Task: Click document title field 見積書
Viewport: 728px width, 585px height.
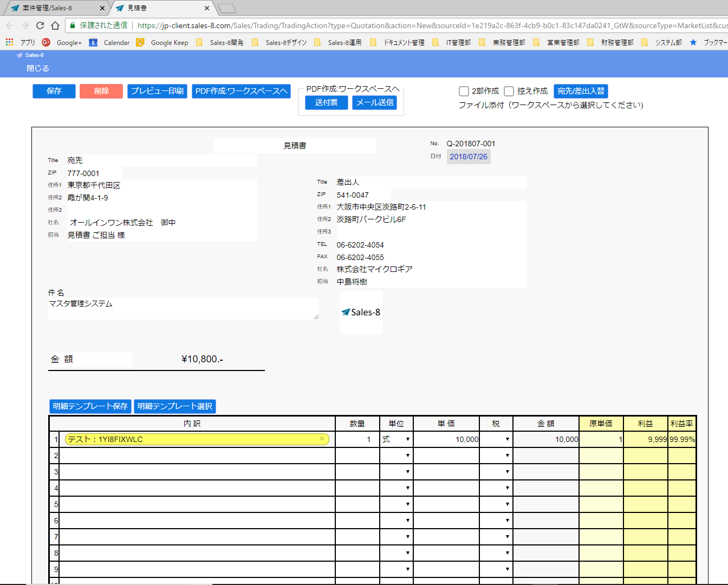Action: [295, 146]
